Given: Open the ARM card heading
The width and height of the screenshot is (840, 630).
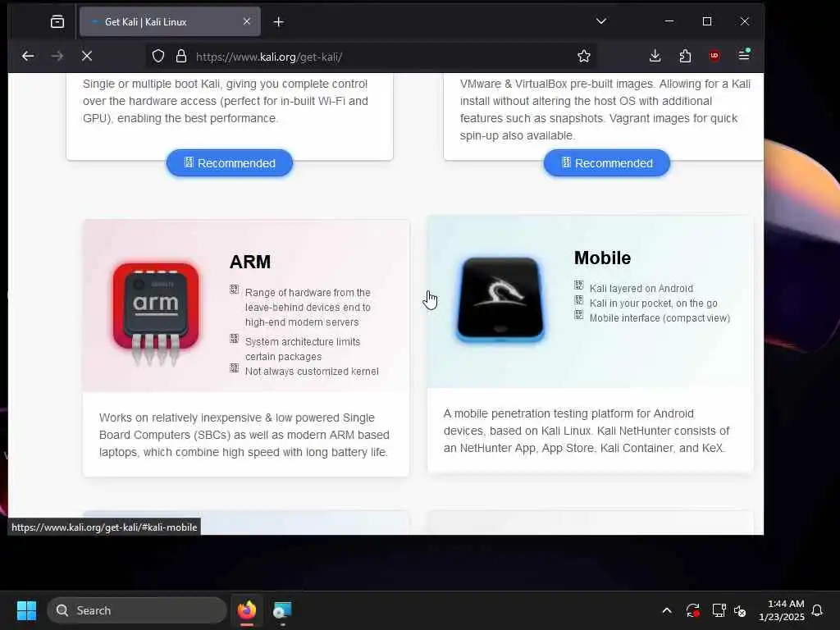Looking at the screenshot, I should click(250, 262).
